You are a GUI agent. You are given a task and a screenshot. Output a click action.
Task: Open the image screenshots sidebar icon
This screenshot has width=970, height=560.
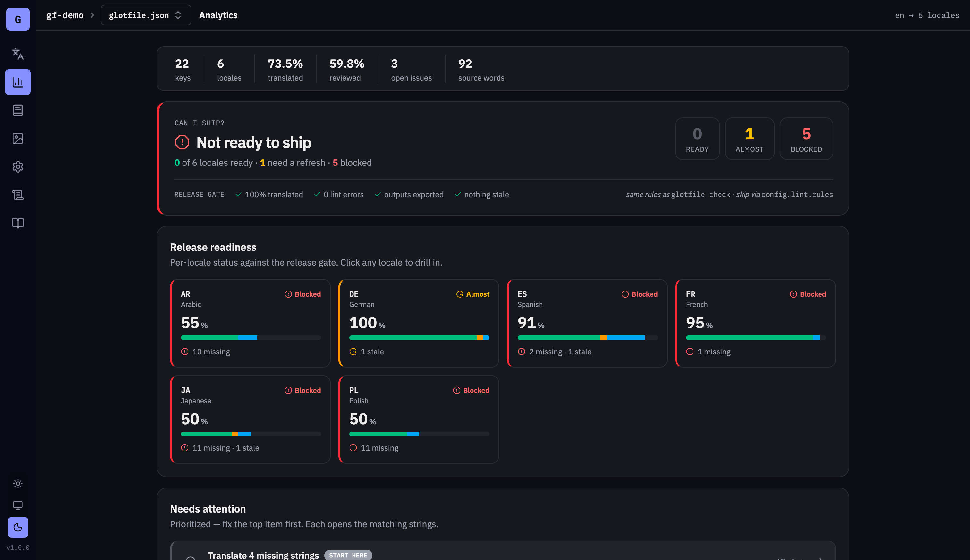(18, 139)
